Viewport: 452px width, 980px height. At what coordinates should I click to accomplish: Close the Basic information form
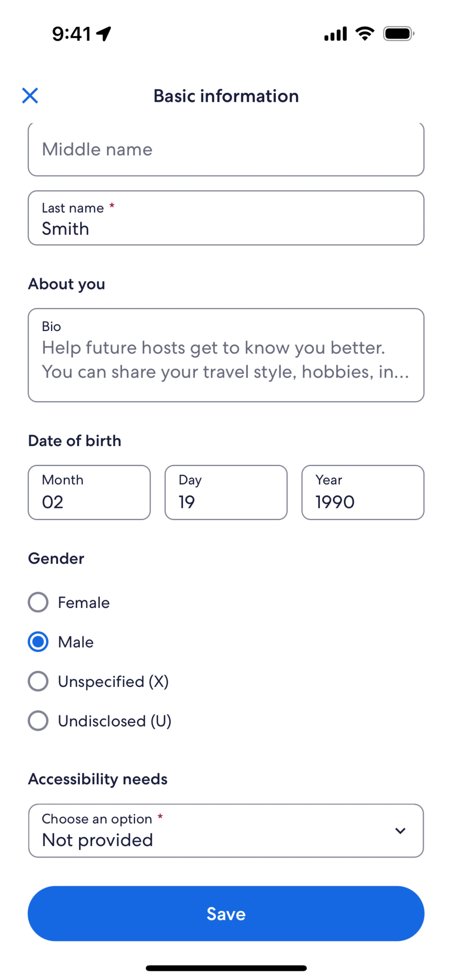tap(30, 96)
